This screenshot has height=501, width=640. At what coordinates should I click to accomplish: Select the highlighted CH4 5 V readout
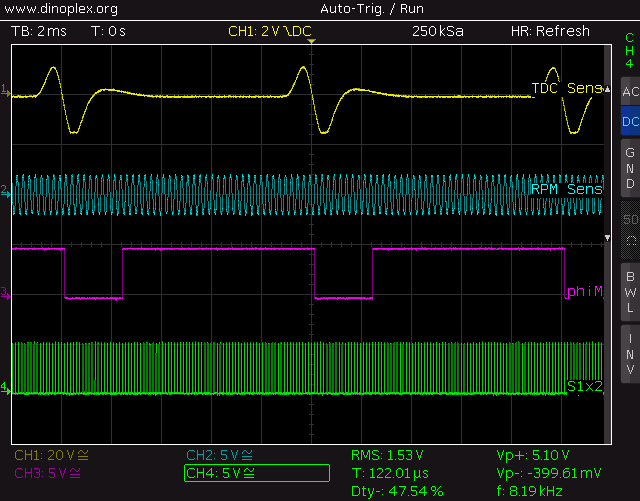click(257, 472)
